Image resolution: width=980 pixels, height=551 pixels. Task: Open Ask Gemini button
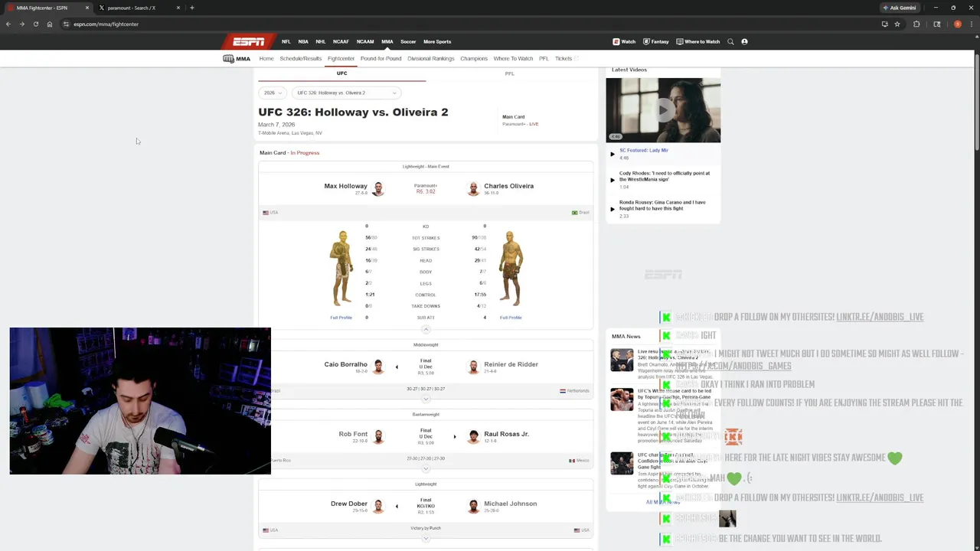click(900, 8)
